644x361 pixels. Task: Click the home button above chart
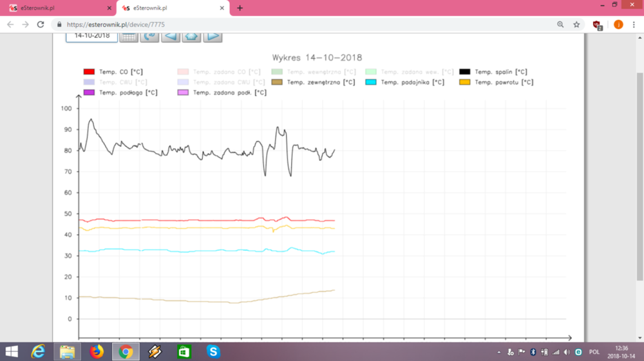(x=191, y=36)
